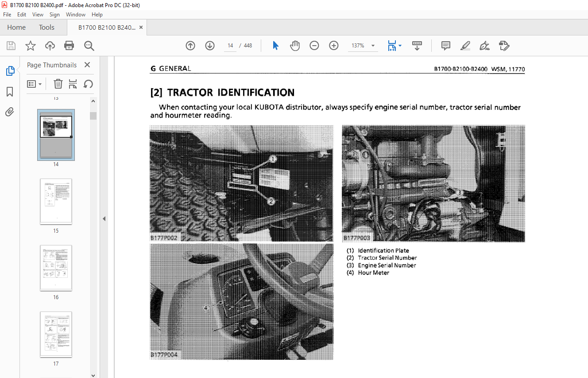This screenshot has width=588, height=378.
Task: Click the Save file icon
Action: coord(11,46)
